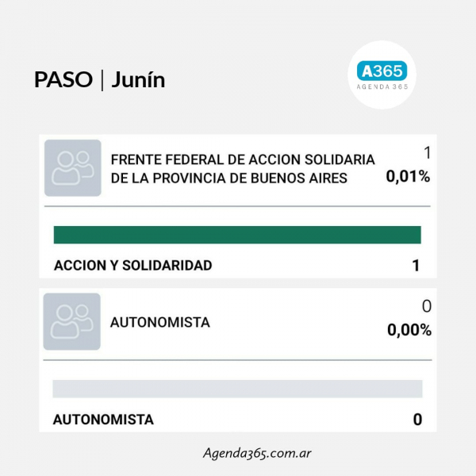The width and height of the screenshot is (476, 476).
Task: Click Accion y Solidaridad list vote total
Action: (x=416, y=266)
